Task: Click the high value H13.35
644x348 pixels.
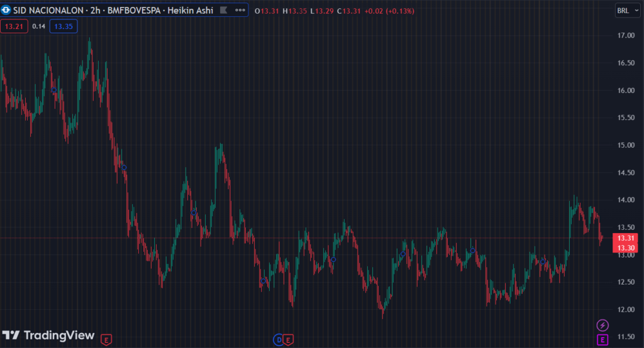Action: pyautogui.click(x=294, y=11)
